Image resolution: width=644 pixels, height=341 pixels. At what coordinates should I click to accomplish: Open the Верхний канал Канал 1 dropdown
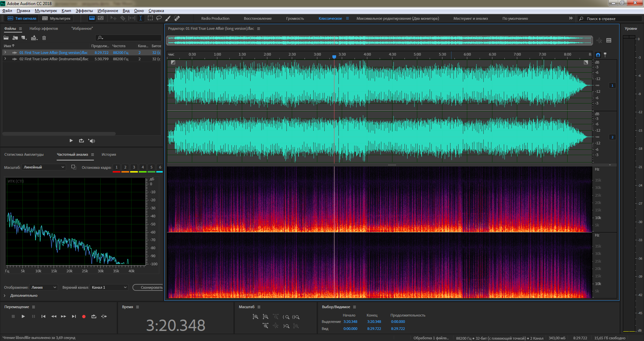109,287
